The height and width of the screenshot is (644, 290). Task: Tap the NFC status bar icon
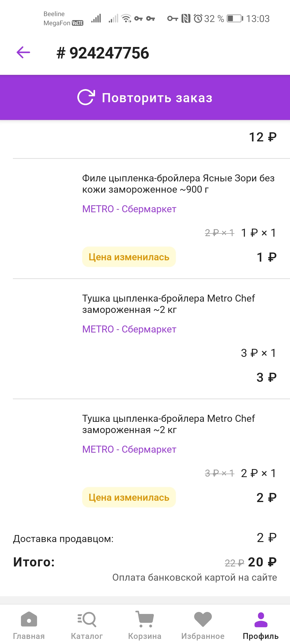point(186,19)
